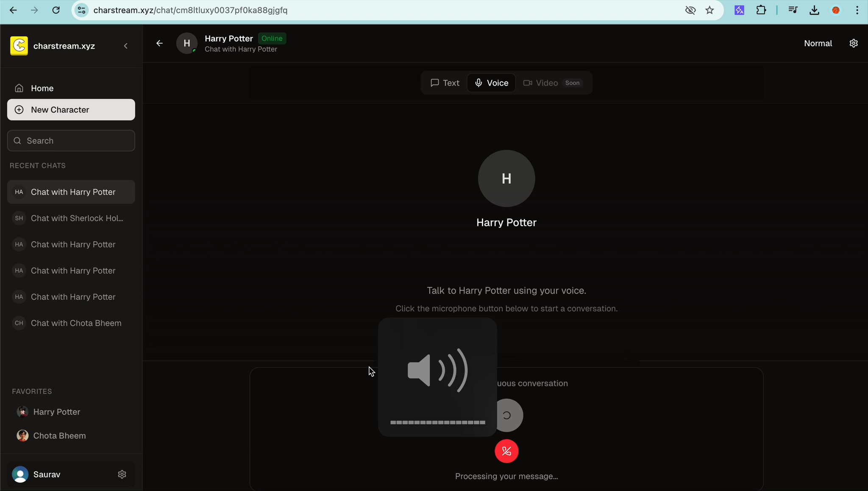Collapse the sidebar with the chevron
The height and width of the screenshot is (491, 868).
[x=125, y=46]
